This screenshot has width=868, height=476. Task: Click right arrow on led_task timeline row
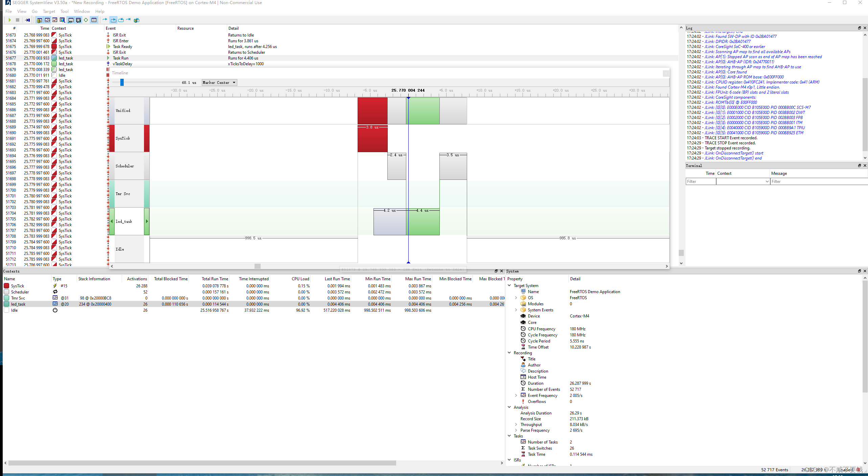click(x=147, y=221)
